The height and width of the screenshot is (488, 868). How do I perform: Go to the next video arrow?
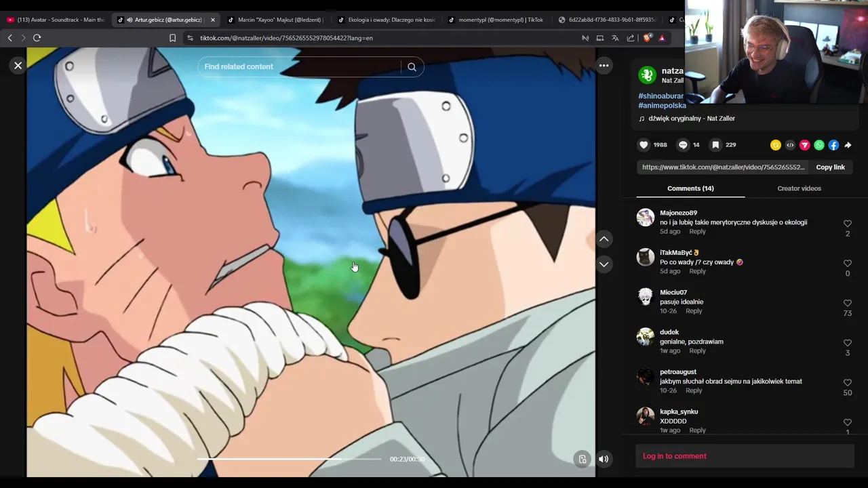click(x=604, y=264)
